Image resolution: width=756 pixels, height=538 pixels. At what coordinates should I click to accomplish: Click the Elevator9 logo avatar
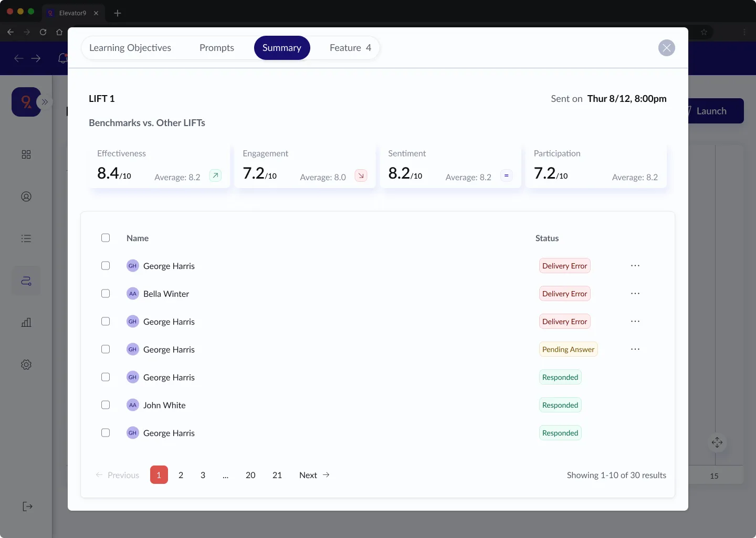click(26, 102)
